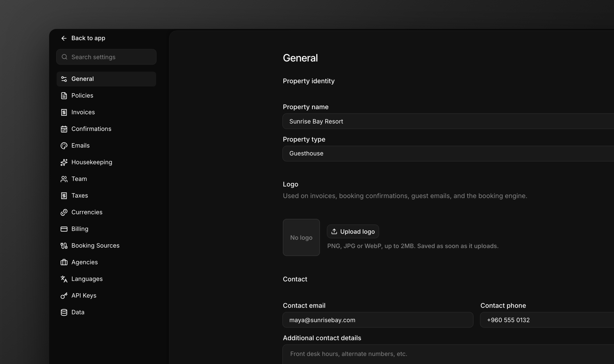Image resolution: width=614 pixels, height=364 pixels.
Task: Open the Property type dropdown
Action: click(448, 153)
